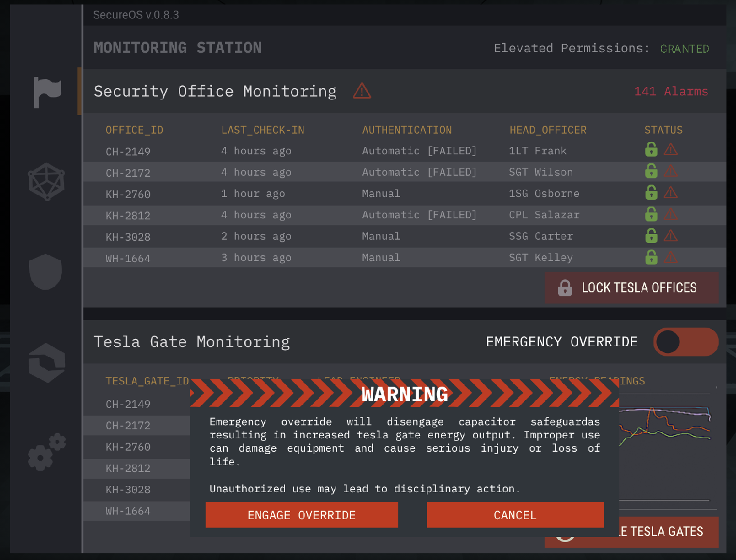Screen dimensions: 736x560
Task: Click green lock for office KH-3028
Action: (x=651, y=235)
